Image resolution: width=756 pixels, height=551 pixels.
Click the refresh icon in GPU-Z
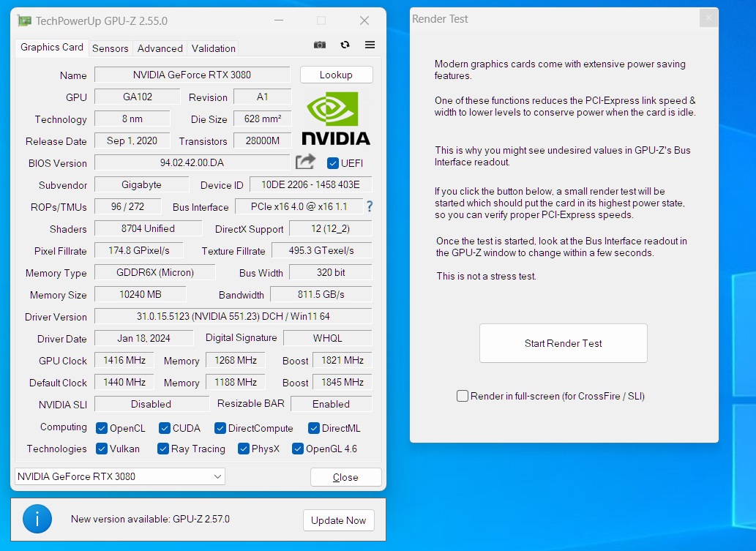(345, 45)
